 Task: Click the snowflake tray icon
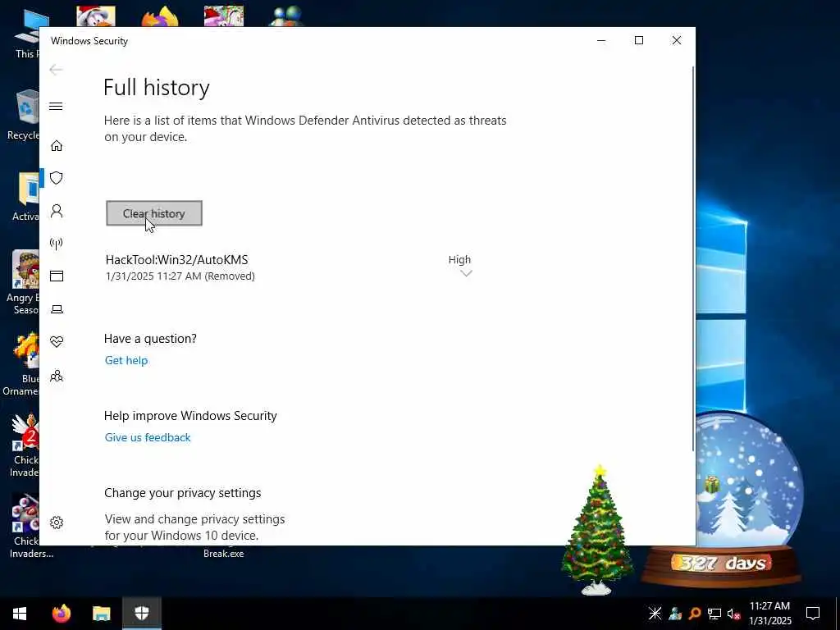click(x=655, y=614)
